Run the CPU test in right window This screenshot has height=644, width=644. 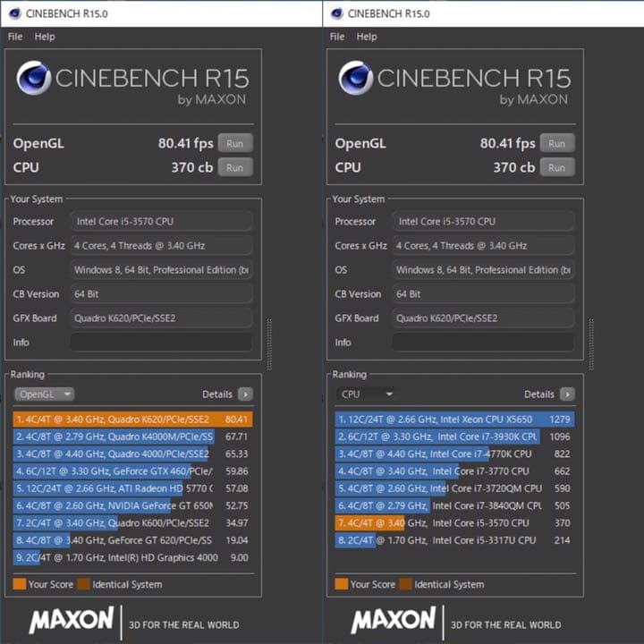click(x=557, y=167)
